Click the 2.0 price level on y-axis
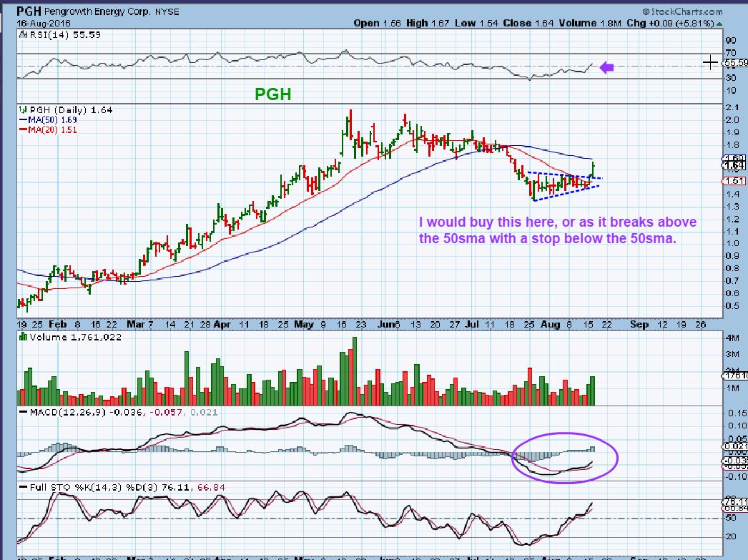The height and width of the screenshot is (560, 748). [x=732, y=119]
